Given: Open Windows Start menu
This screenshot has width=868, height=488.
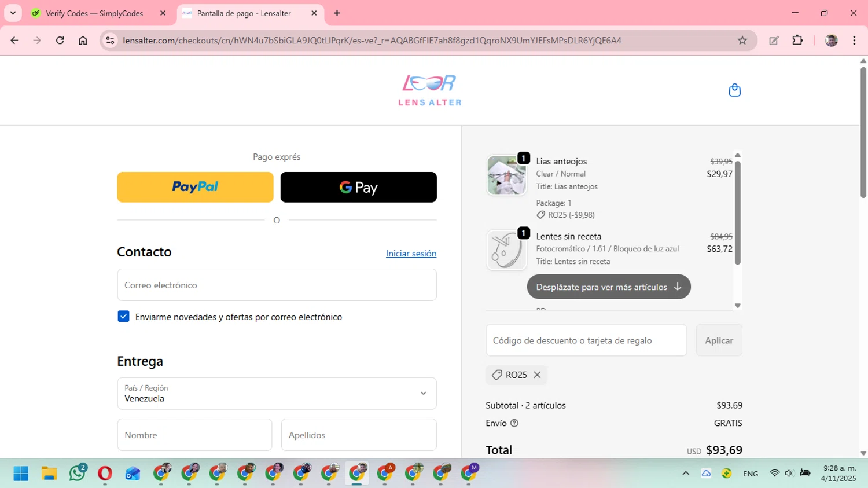Looking at the screenshot, I should (21, 474).
